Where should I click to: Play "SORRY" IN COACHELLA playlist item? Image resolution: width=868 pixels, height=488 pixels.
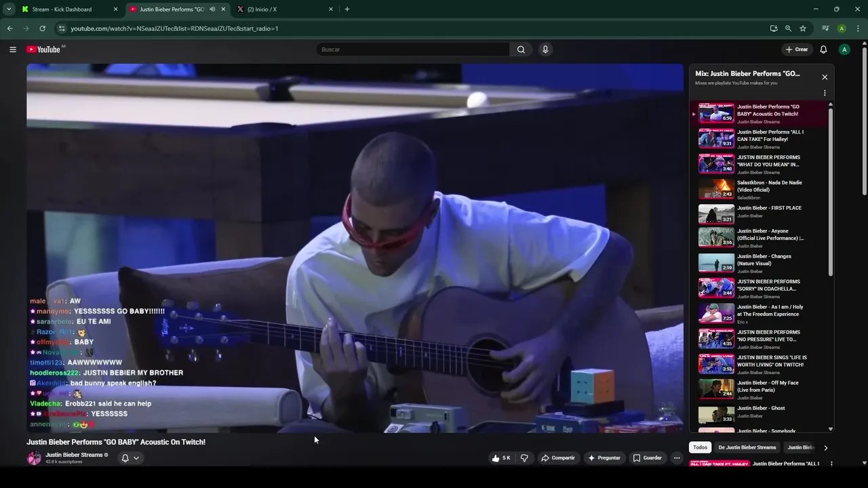click(759, 289)
